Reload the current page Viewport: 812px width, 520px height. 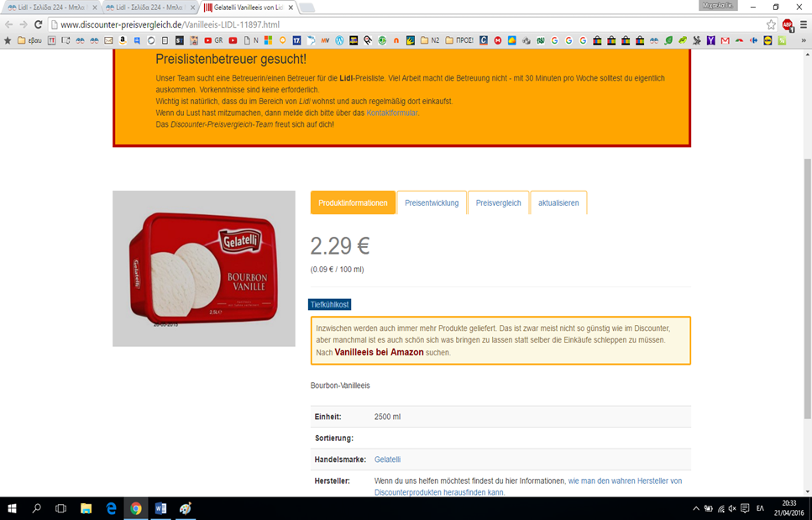click(38, 24)
